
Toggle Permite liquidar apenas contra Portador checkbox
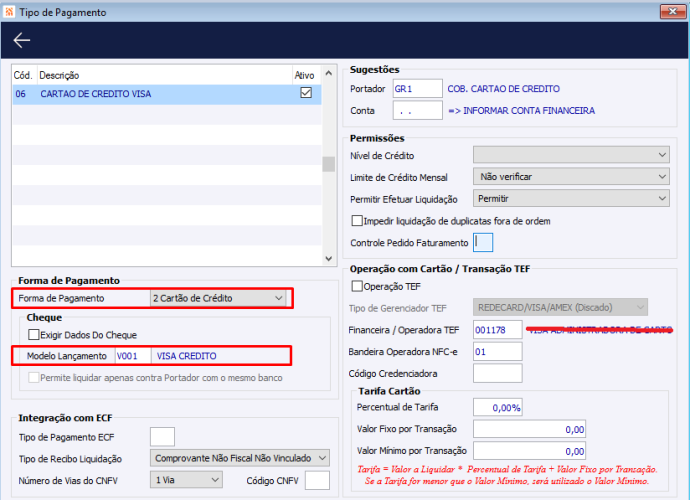tap(33, 377)
